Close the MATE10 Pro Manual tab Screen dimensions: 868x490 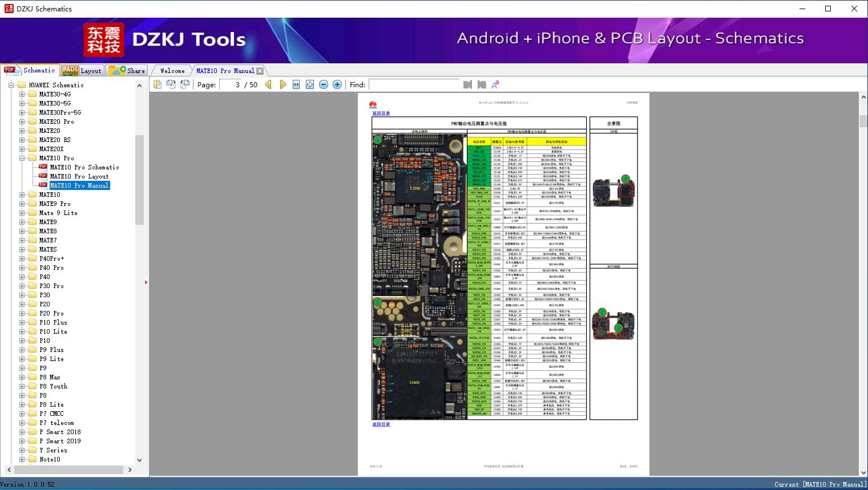click(260, 71)
